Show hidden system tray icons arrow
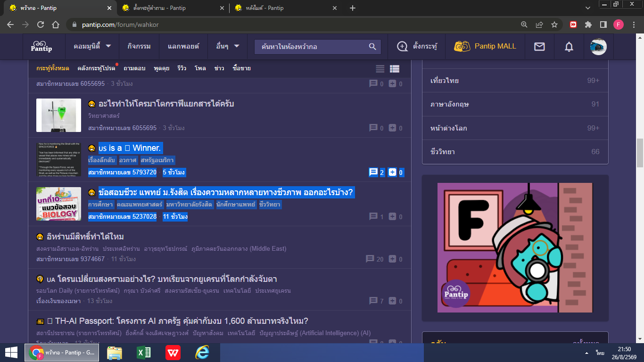Image resolution: width=644 pixels, height=362 pixels. [x=586, y=353]
